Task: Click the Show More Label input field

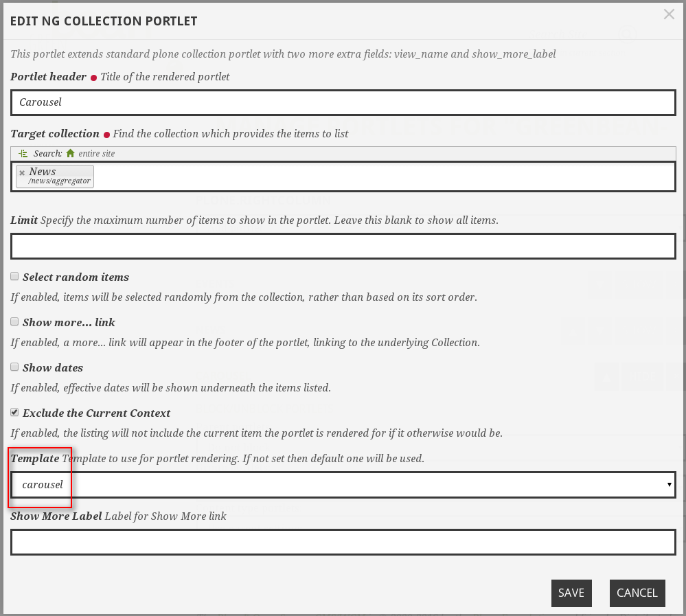Action: point(343,542)
